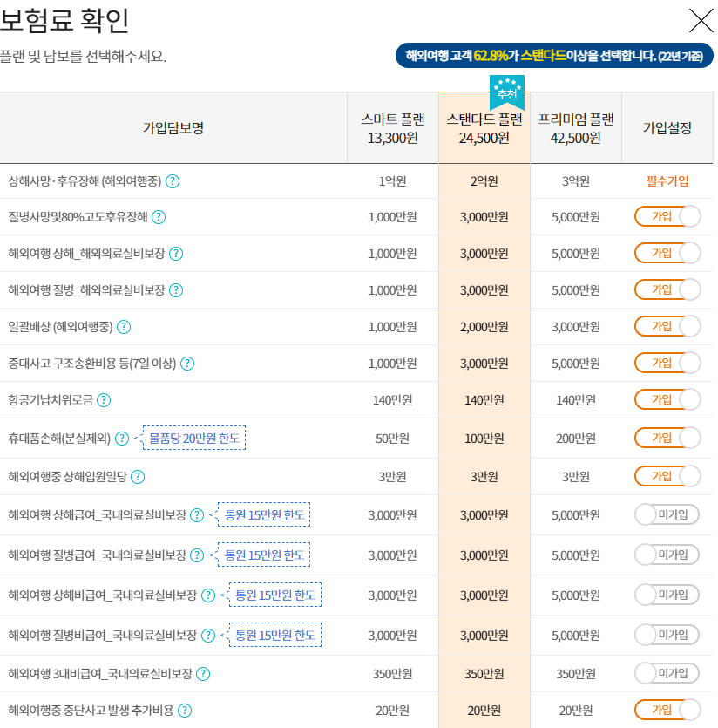Image resolution: width=718 pixels, height=728 pixels.
Task: Toggle 가입 switch for 해외여행 상해_해외의료실비보장
Action: pos(667,253)
